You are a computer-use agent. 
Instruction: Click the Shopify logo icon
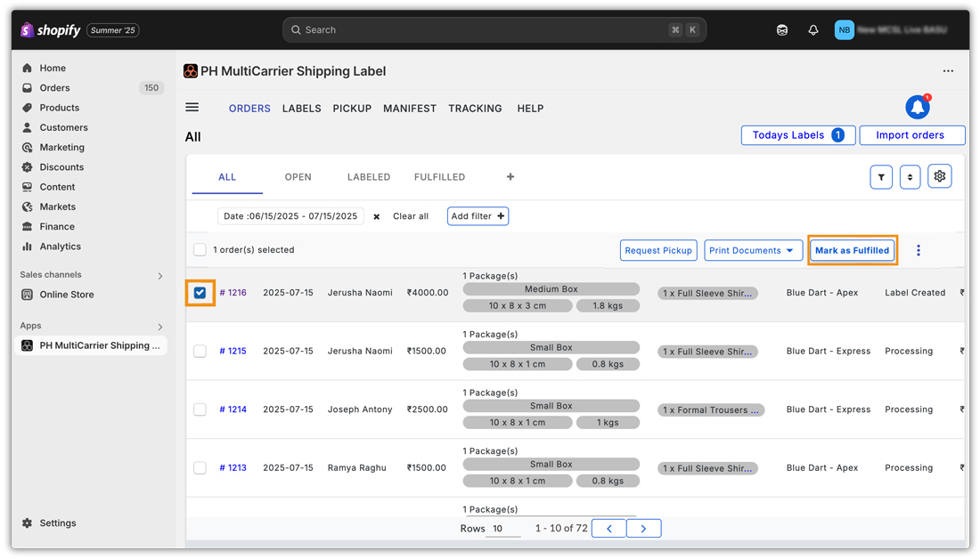(x=27, y=30)
